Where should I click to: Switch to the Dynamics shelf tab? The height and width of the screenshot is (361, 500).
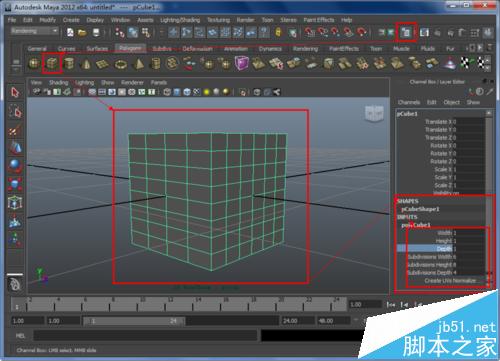270,49
